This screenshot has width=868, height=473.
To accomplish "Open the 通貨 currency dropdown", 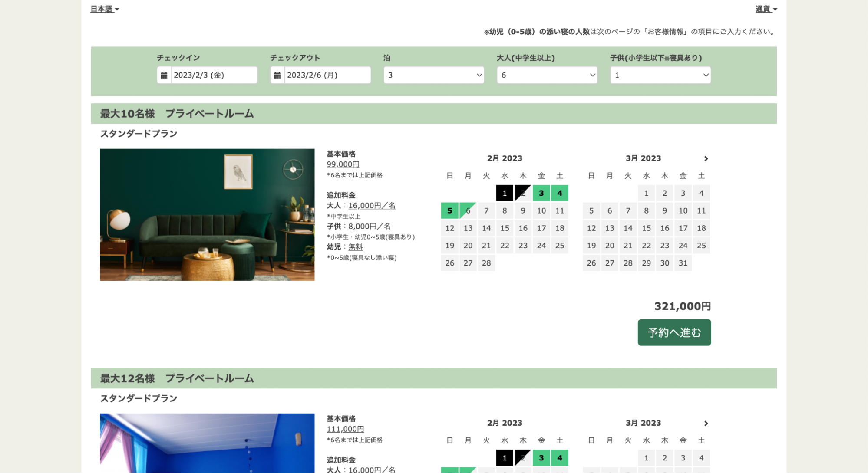I will coord(766,9).
